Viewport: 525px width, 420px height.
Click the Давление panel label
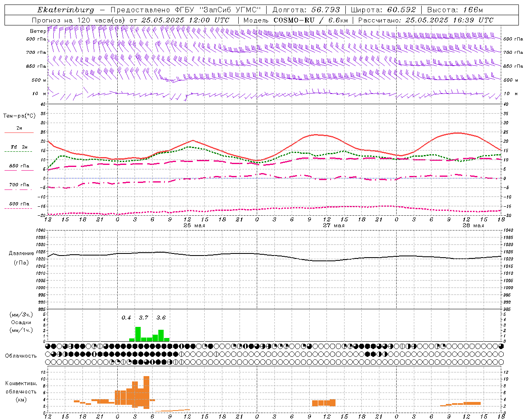pyautogui.click(x=21, y=253)
